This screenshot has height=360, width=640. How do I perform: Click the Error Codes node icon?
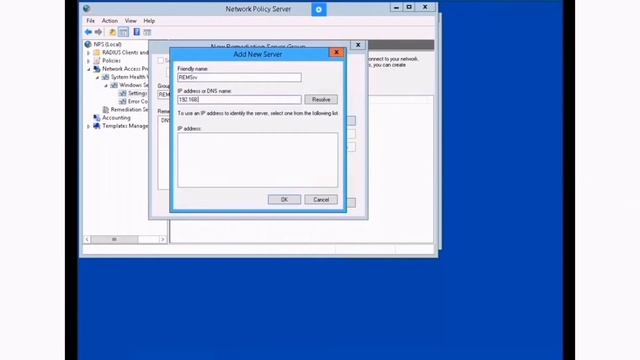pyautogui.click(x=122, y=101)
